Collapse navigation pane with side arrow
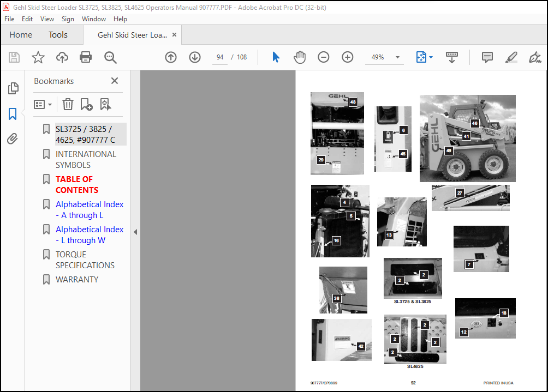The image size is (548, 392). click(x=135, y=232)
